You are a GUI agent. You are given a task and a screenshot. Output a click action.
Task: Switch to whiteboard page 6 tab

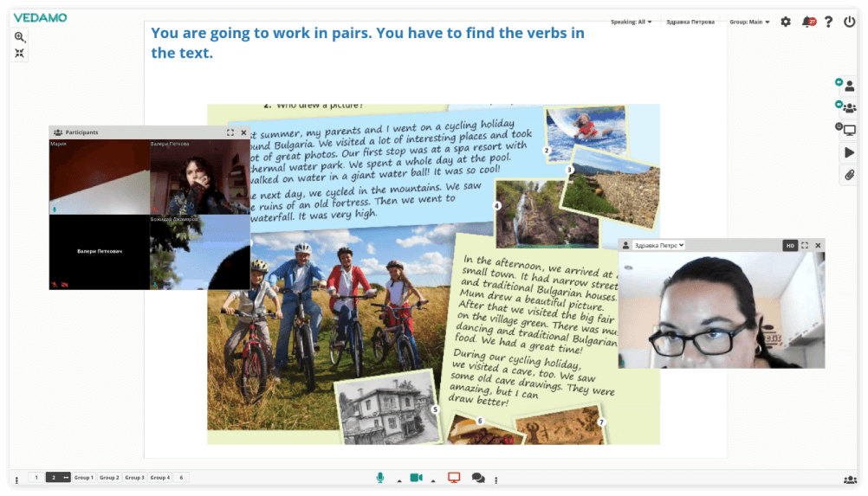tap(181, 477)
